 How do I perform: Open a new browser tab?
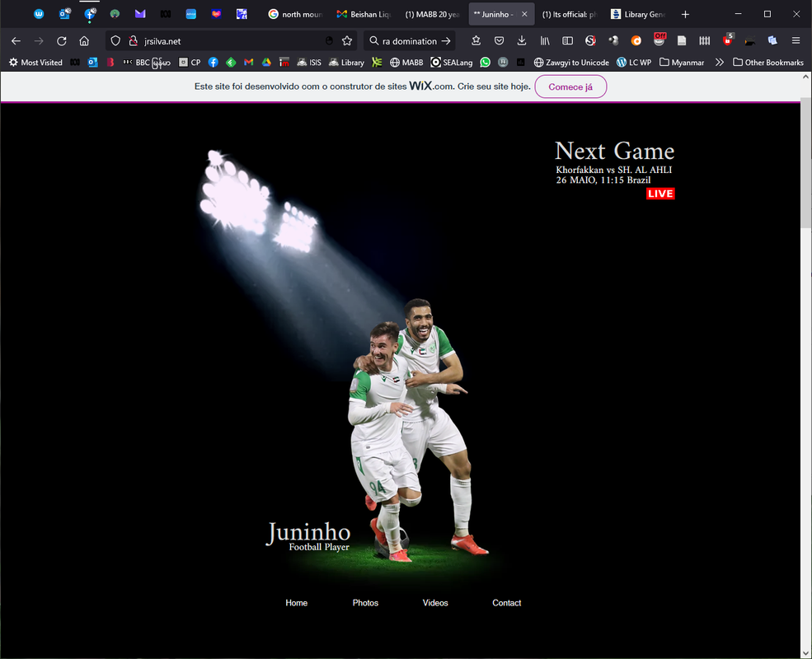685,14
